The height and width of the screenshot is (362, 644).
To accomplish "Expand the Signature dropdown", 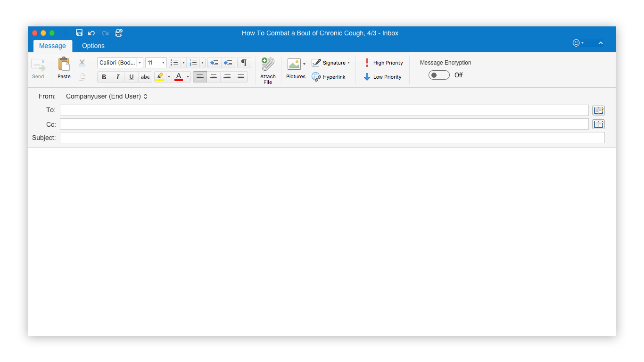I will coord(348,63).
